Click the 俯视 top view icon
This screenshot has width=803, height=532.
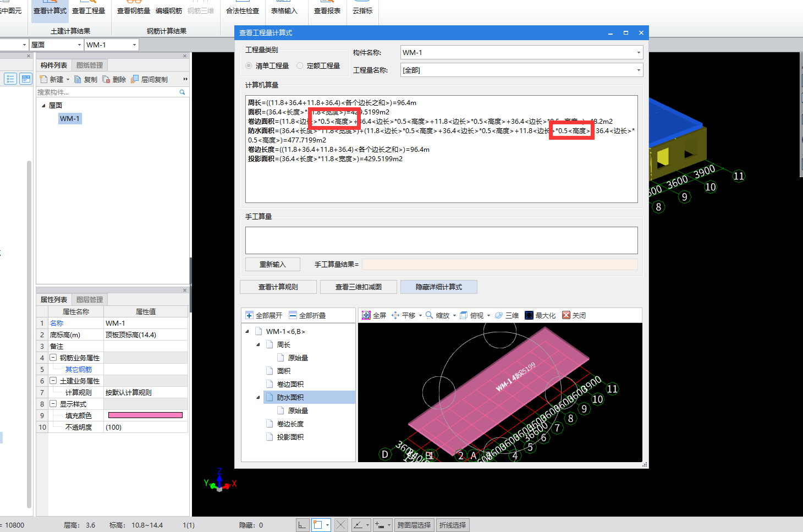[x=464, y=315]
